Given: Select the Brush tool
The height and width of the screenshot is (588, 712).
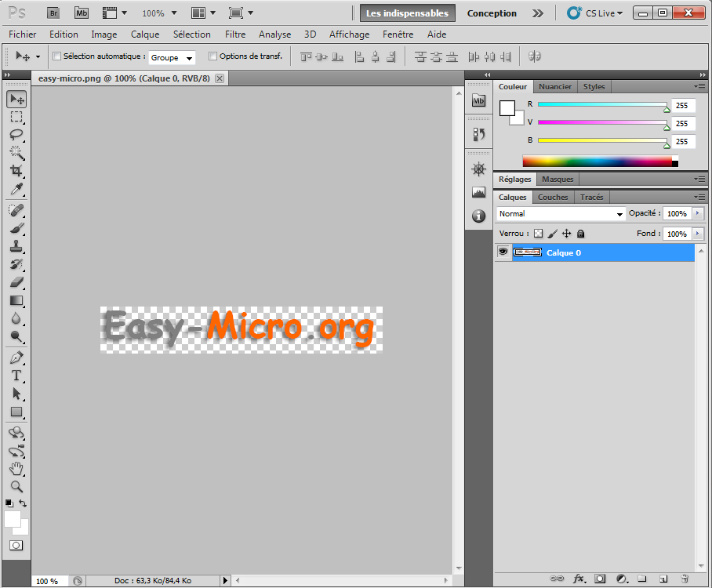Looking at the screenshot, I should (16, 228).
